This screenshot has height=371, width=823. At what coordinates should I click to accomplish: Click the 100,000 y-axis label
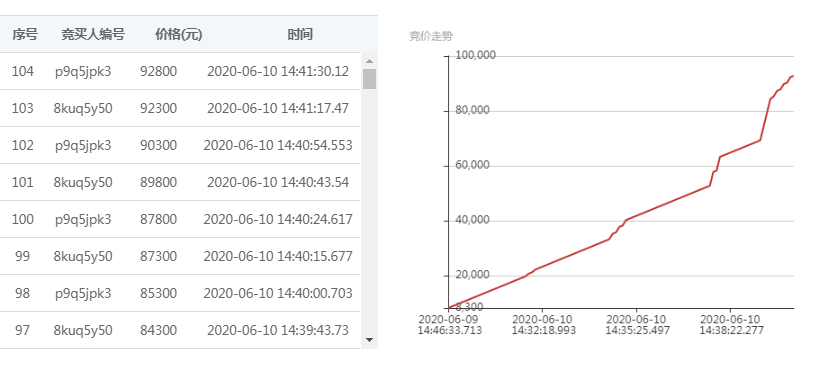(x=476, y=55)
